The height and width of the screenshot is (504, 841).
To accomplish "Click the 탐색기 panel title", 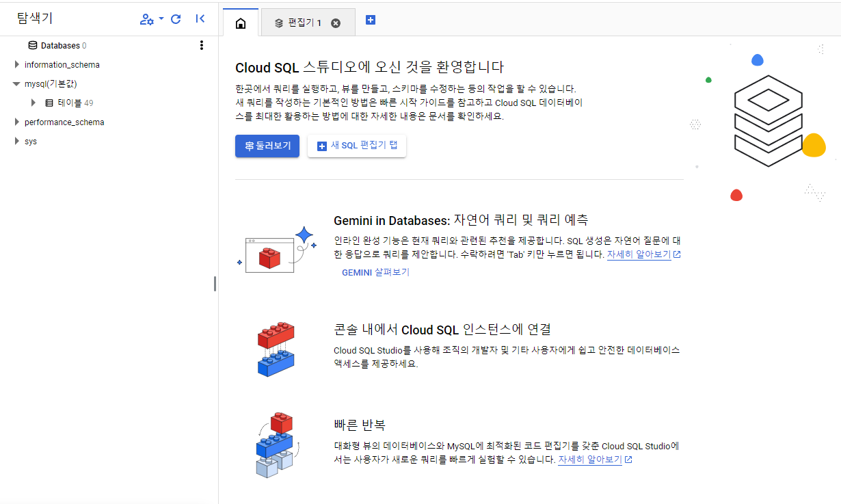I will (x=35, y=19).
